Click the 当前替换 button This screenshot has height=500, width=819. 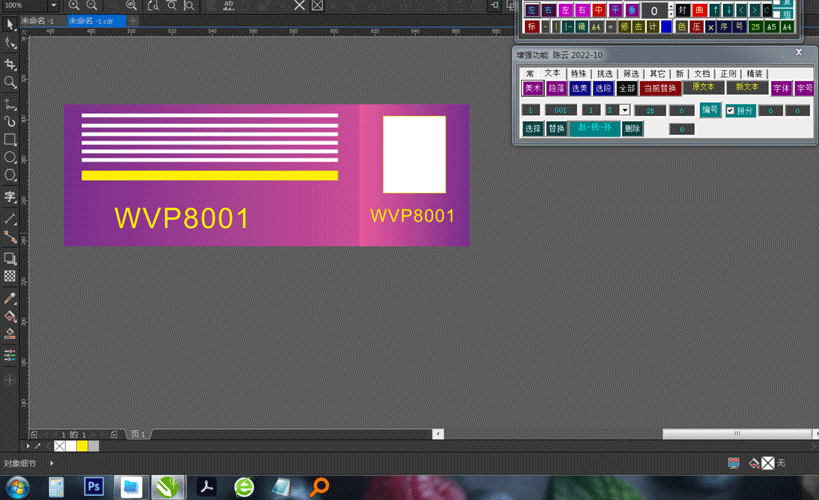(x=659, y=89)
